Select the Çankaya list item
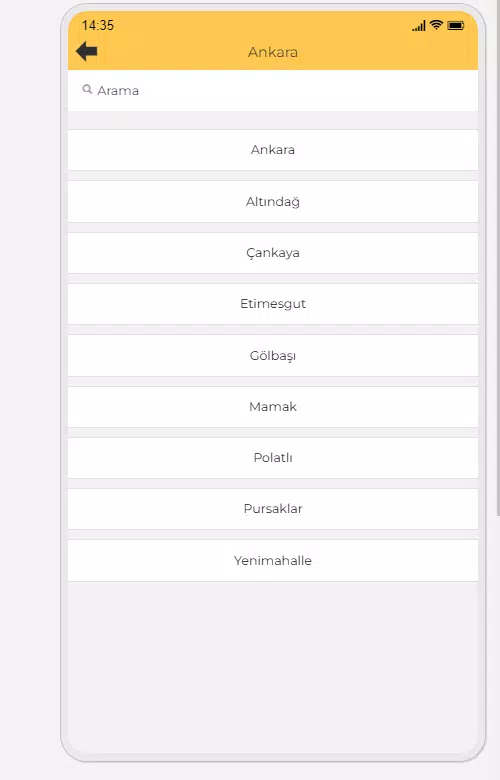Image resolution: width=500 pixels, height=780 pixels. click(273, 253)
